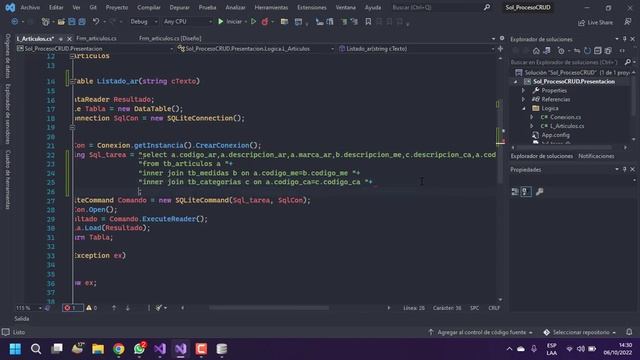Click the Undo arrow icon
Screen dimensions: 640x360
tap(96, 22)
